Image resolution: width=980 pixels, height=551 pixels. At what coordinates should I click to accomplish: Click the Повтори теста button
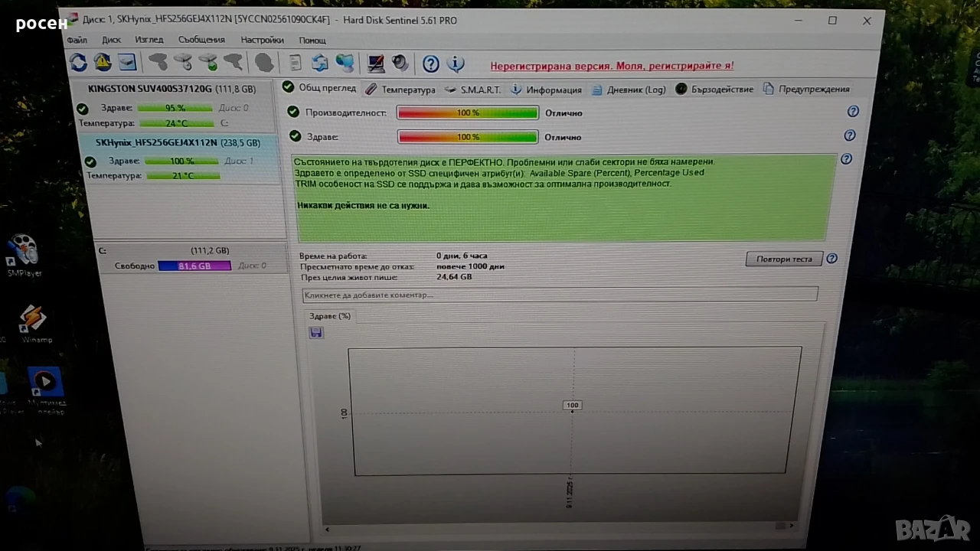click(x=784, y=259)
